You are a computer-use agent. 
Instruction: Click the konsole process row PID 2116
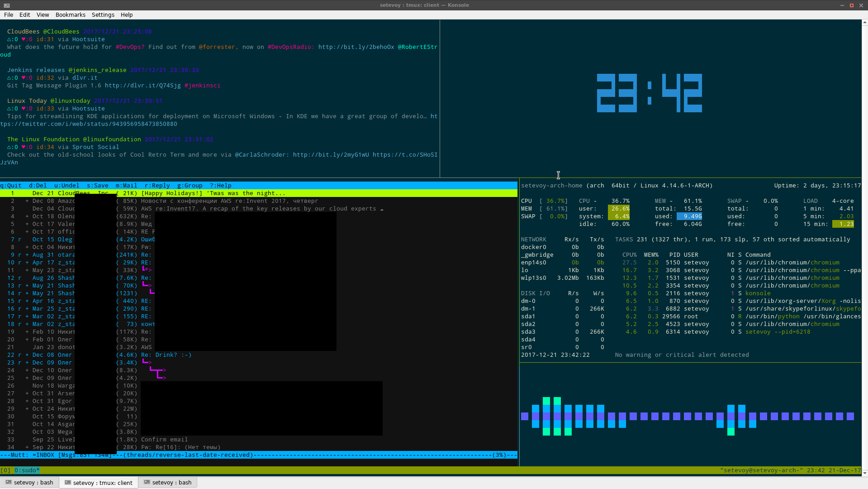(741, 293)
